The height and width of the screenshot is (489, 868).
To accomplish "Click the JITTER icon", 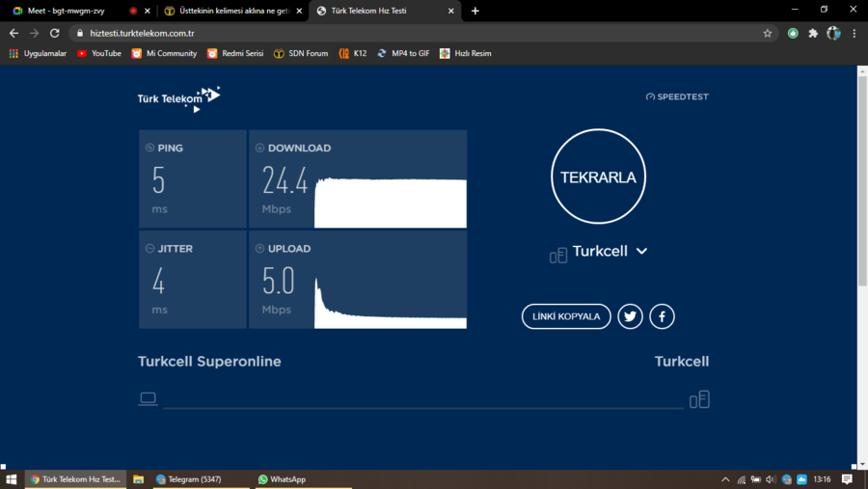I will click(x=149, y=249).
